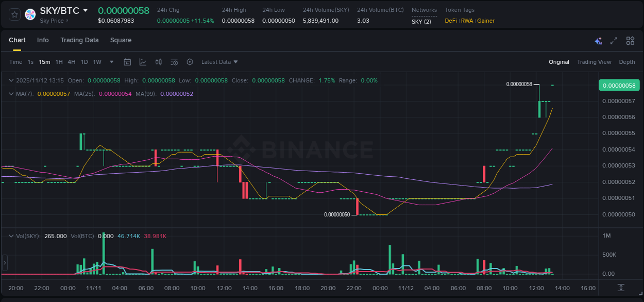The image size is (644, 302).
Task: Open the candlestick style settings icon
Action: pos(158,62)
